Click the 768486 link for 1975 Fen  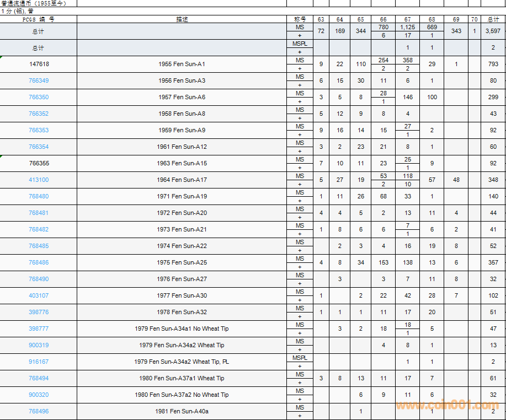pyautogui.click(x=39, y=263)
